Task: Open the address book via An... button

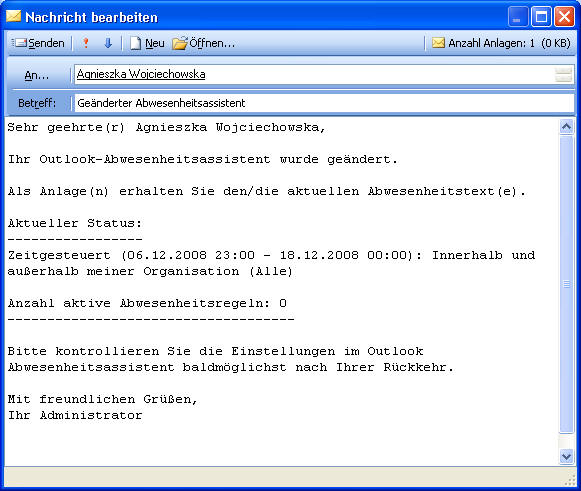Action: pos(36,75)
